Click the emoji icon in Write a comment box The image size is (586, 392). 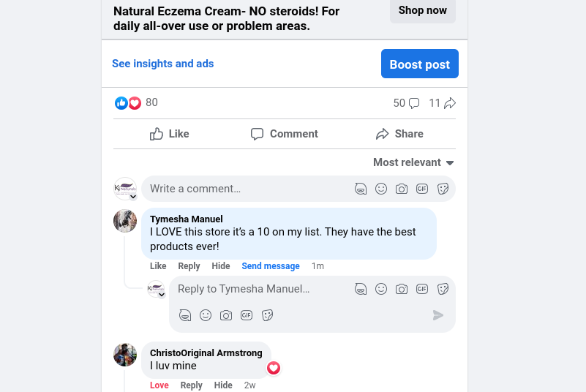coord(381,189)
